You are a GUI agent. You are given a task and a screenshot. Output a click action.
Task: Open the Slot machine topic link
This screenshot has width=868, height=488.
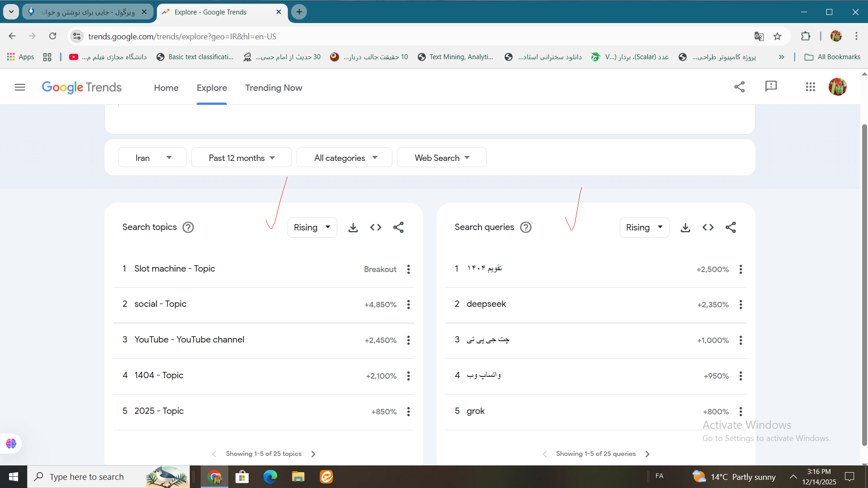[x=175, y=269]
